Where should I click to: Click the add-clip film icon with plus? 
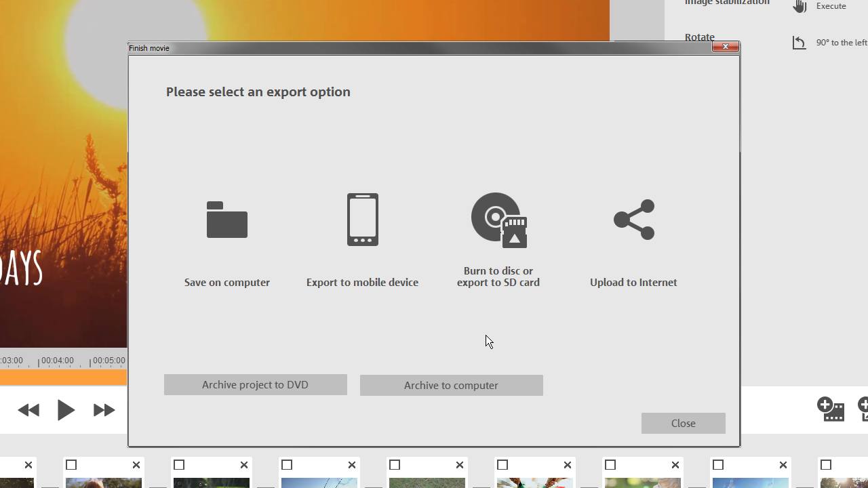tap(831, 409)
